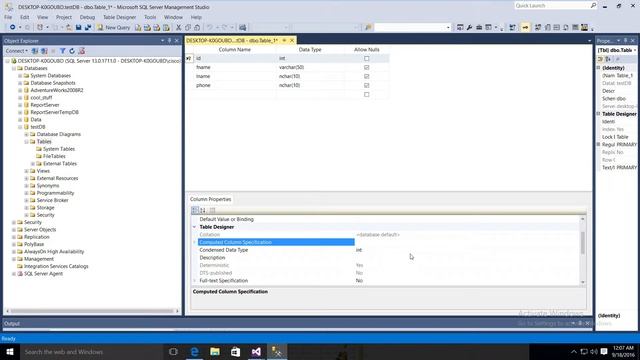Expand the Programmability folder node
The image size is (640, 360).
(x=27, y=193)
